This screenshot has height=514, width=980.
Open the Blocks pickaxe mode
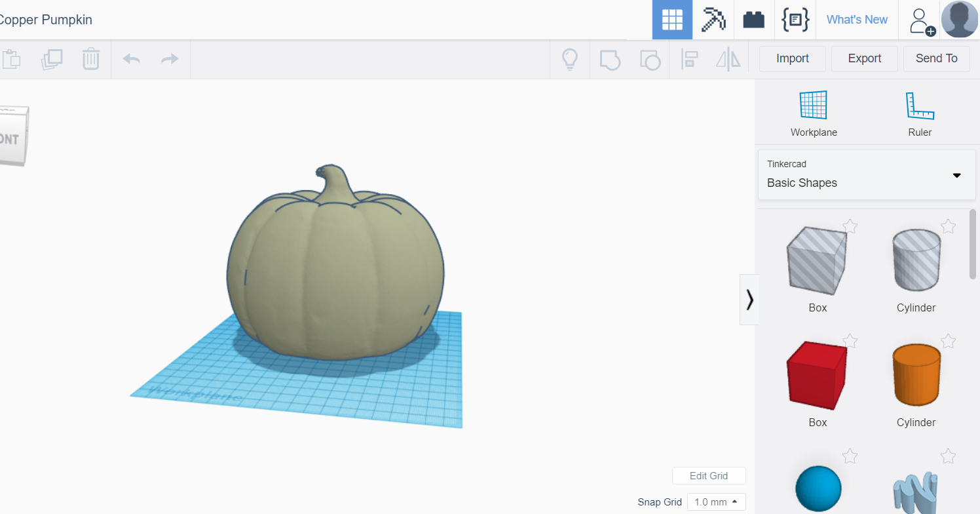(x=713, y=20)
